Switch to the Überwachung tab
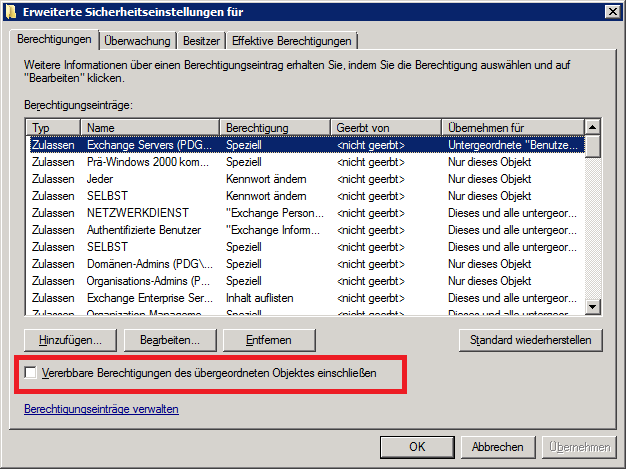 pos(138,41)
